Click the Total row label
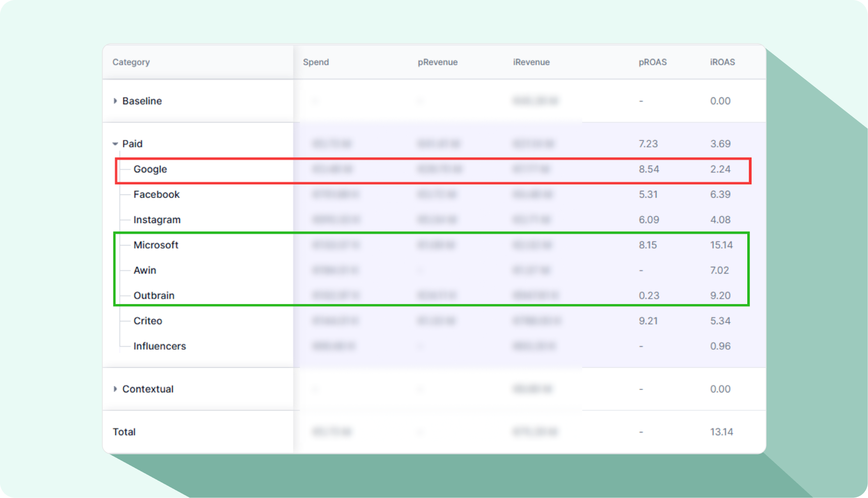 click(x=124, y=432)
